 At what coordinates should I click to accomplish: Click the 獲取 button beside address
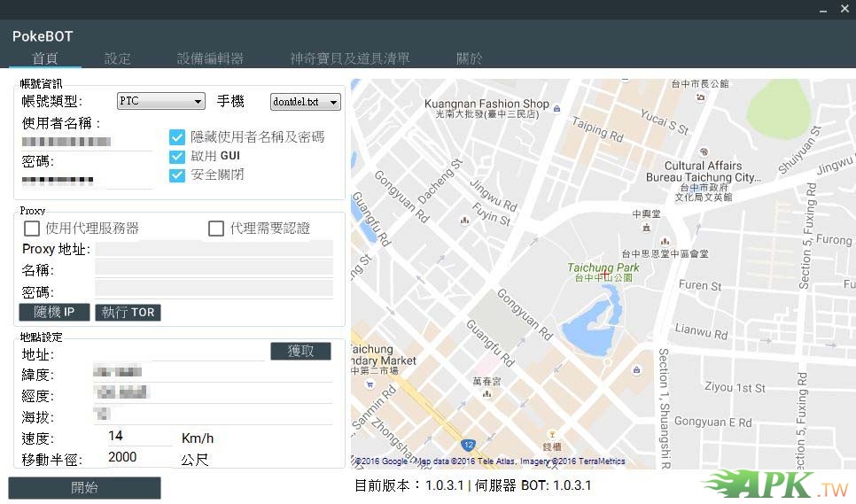click(x=300, y=352)
